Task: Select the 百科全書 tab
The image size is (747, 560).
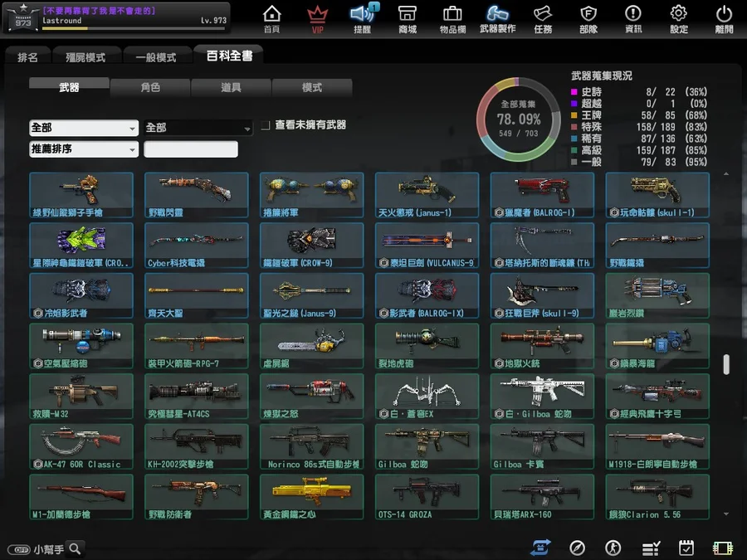Action: [229, 56]
